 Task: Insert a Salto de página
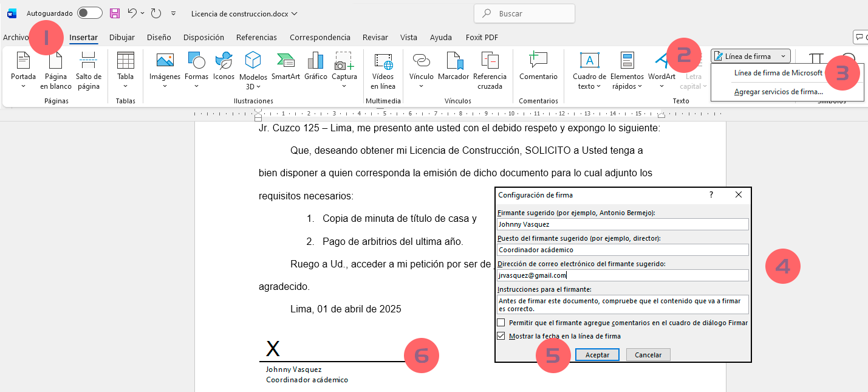click(x=89, y=70)
